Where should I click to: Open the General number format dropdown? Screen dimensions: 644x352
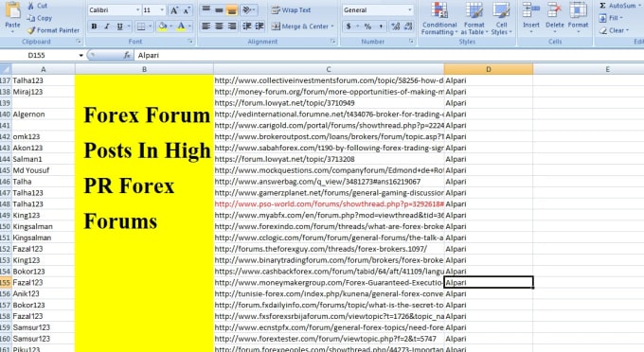click(x=409, y=9)
